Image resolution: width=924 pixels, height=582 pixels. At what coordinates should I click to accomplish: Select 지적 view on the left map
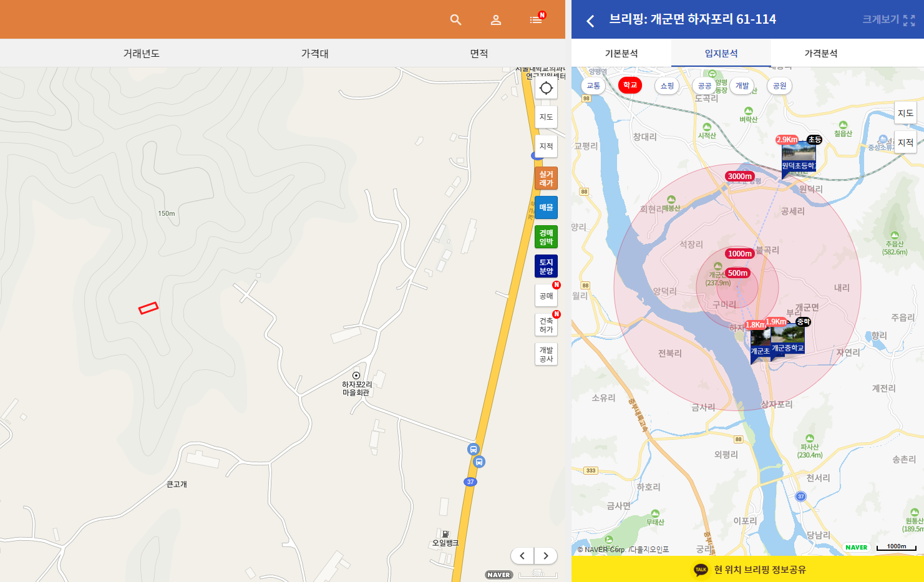546,146
